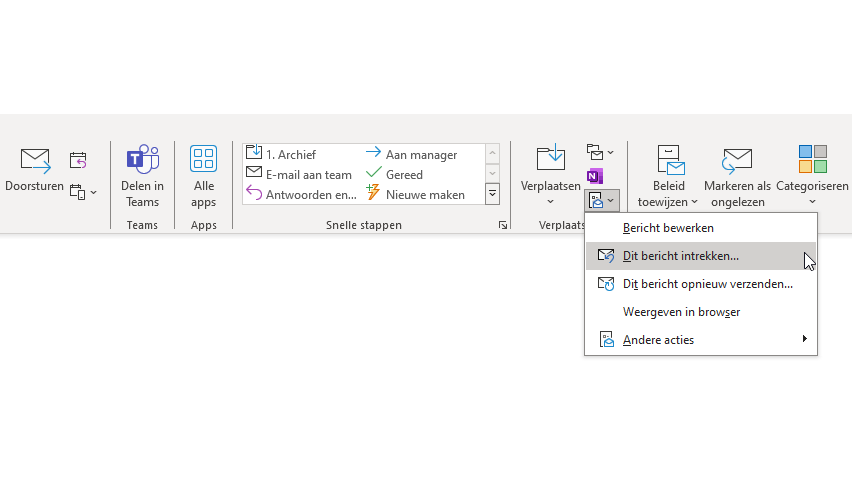Click the Verplaatsen folder icon

(550, 158)
